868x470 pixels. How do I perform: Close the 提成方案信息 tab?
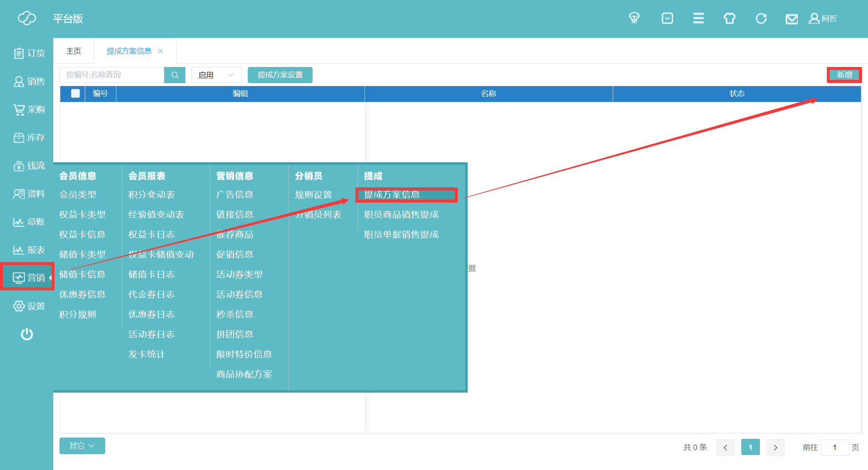tap(160, 51)
